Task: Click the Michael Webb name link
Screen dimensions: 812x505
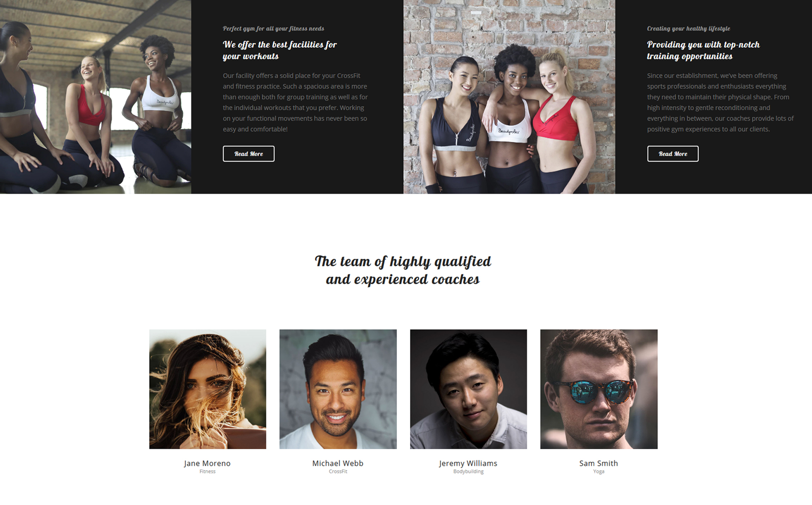Action: pyautogui.click(x=338, y=463)
